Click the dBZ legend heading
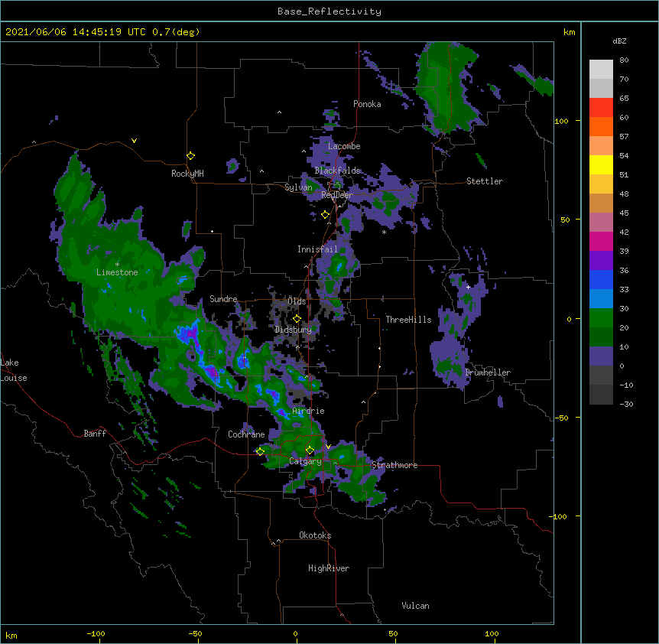 tap(619, 41)
